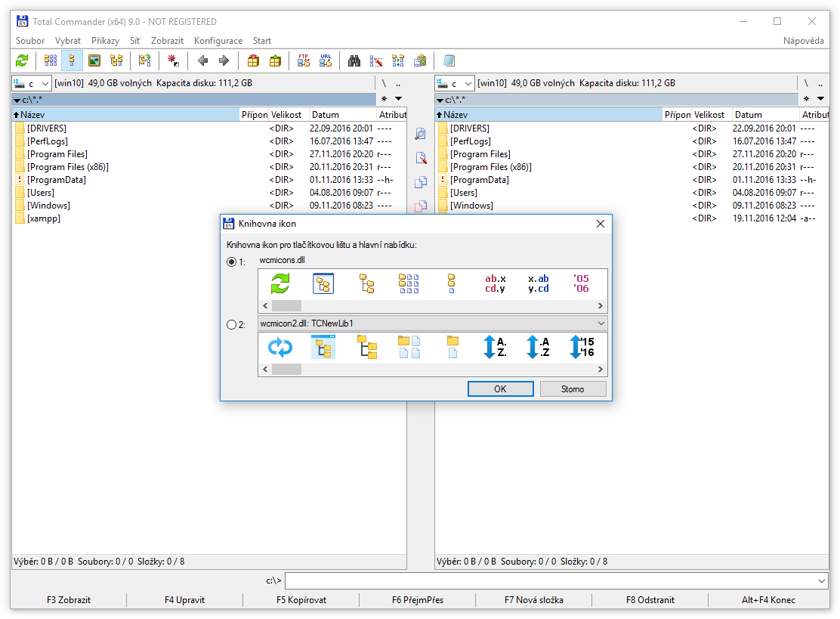The width and height of the screenshot is (840, 619).
Task: Open the FTP connect tool
Action: pos(304,60)
